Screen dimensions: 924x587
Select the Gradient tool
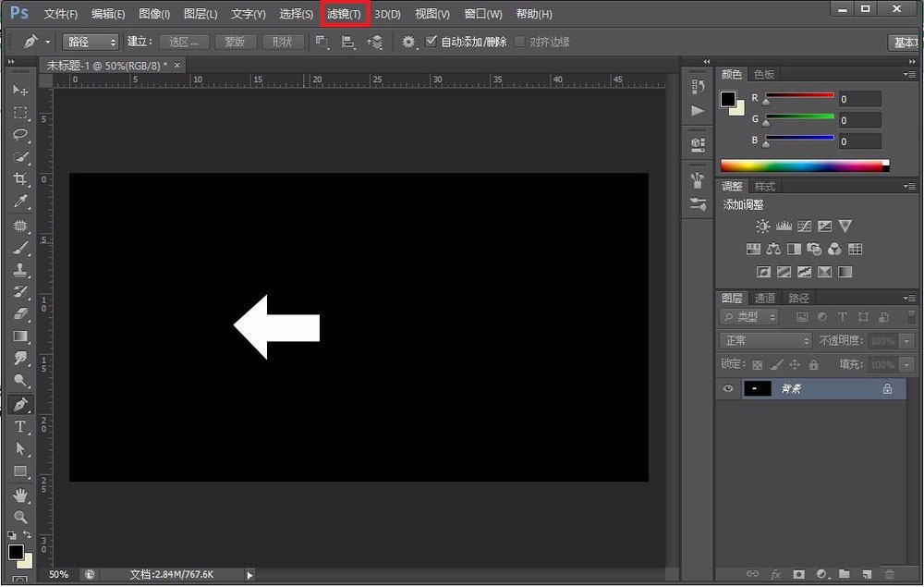pos(20,336)
